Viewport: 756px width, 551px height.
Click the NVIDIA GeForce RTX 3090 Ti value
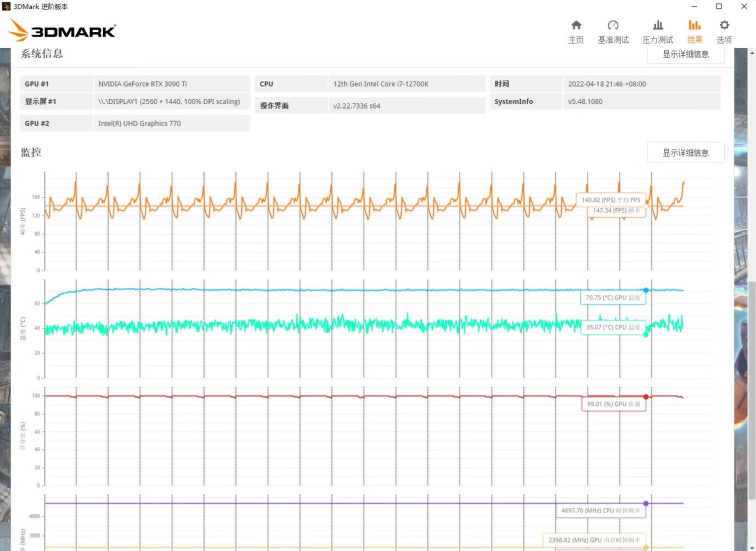tap(143, 84)
